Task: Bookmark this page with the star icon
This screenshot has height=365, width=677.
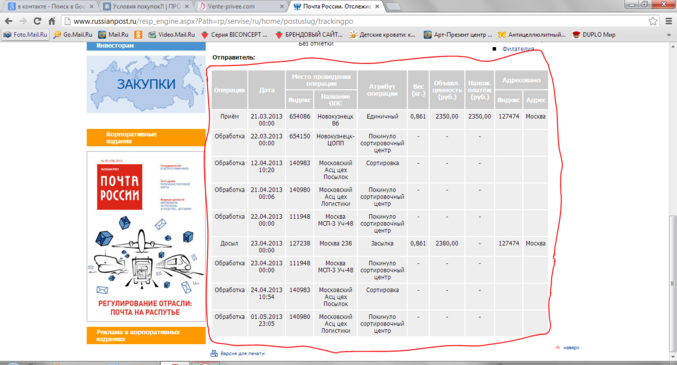Action: [x=652, y=21]
